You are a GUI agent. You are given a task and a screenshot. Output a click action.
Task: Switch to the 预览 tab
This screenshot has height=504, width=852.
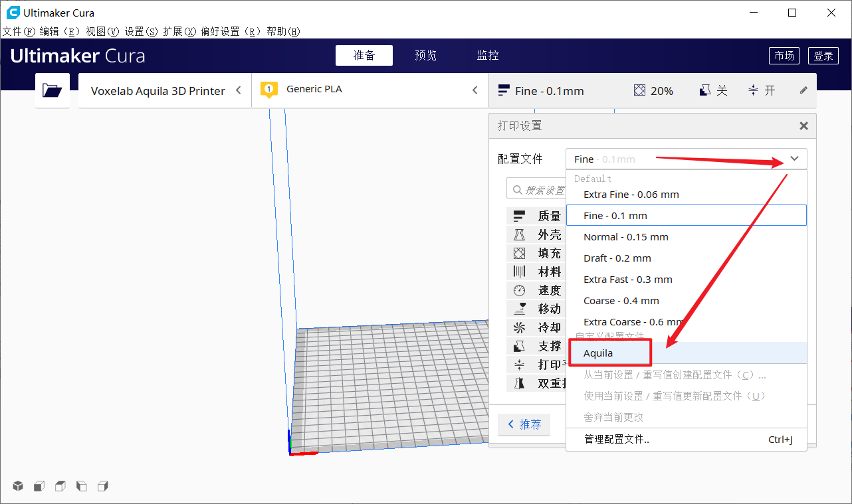tap(425, 55)
